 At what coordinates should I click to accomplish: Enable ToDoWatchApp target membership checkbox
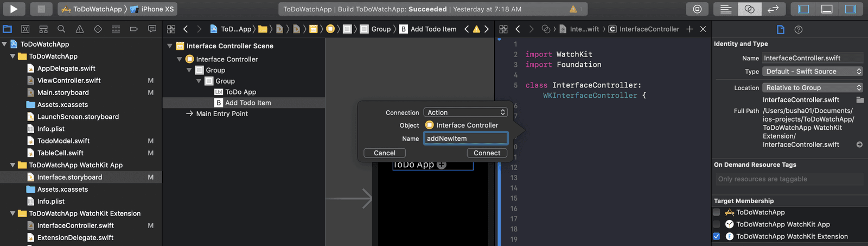point(717,212)
